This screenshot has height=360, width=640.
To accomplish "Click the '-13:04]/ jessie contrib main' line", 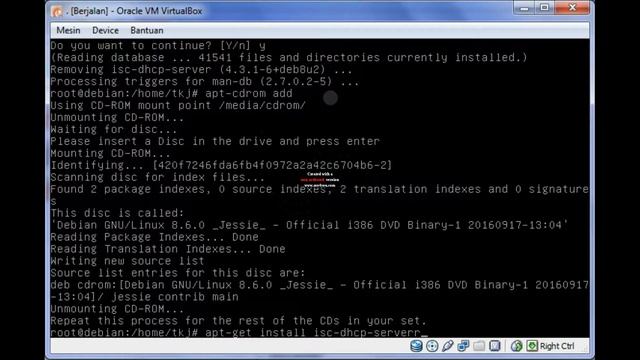I will (144, 297).
